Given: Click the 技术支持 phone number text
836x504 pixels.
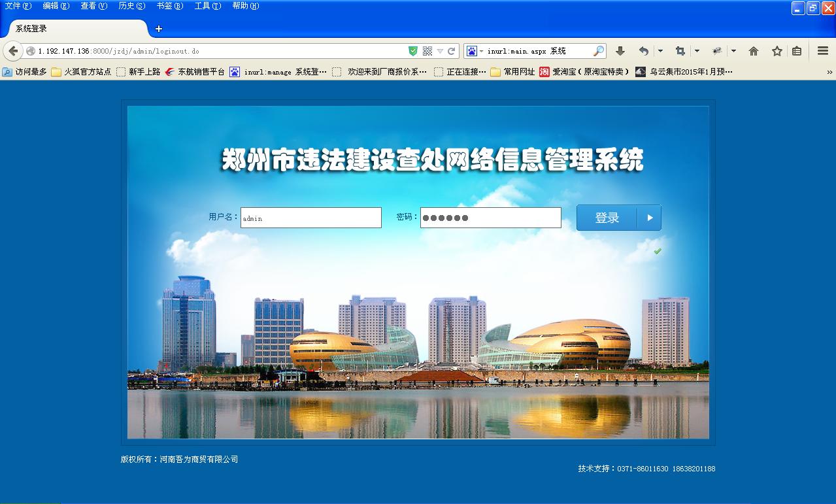Looking at the screenshot, I should pyautogui.click(x=646, y=469).
